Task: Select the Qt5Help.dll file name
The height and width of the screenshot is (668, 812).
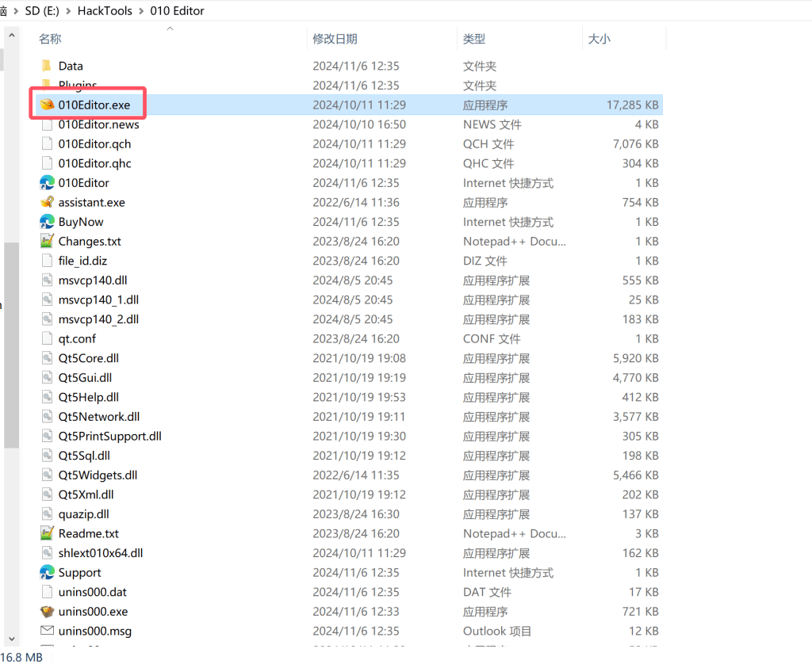Action: (x=89, y=397)
